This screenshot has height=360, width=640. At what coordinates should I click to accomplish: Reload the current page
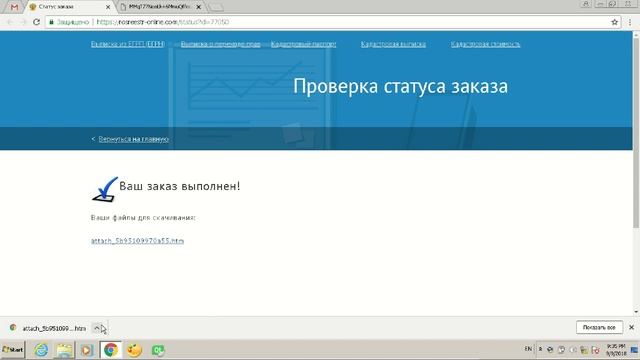click(x=36, y=22)
